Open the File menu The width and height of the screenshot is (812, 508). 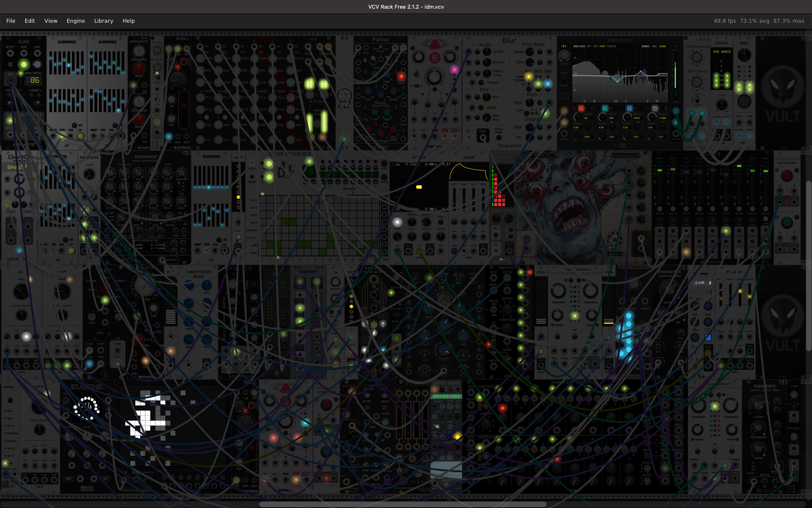[x=11, y=21]
